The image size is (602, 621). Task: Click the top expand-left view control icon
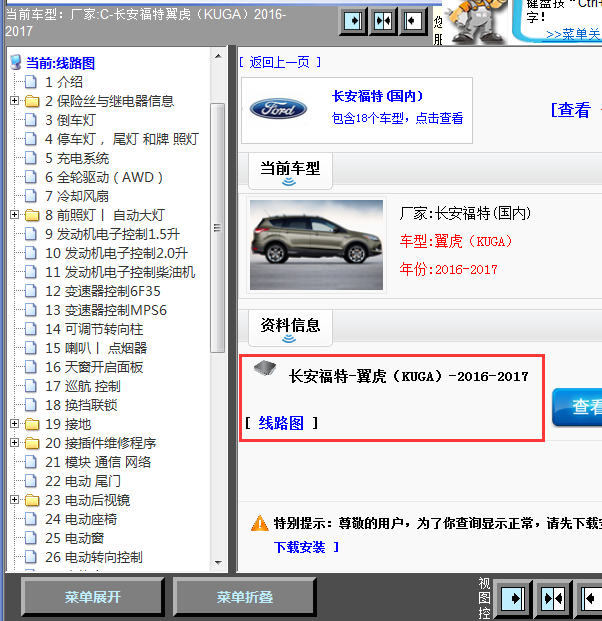[x=413, y=21]
